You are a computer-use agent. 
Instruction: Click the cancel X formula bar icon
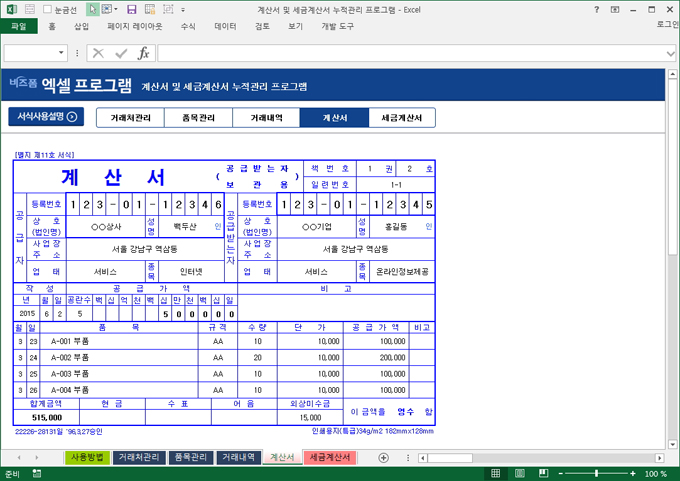coord(99,53)
